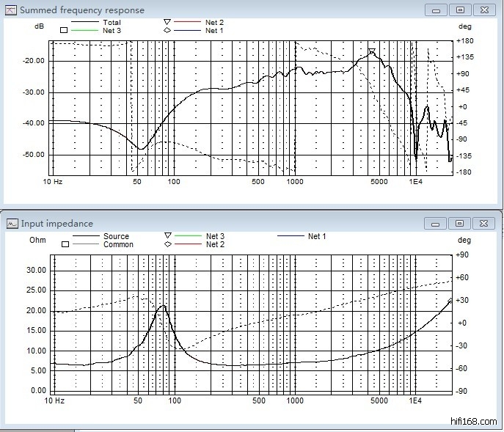Click the Summed frequency response window icon
504x432 pixels.
(x=10, y=10)
